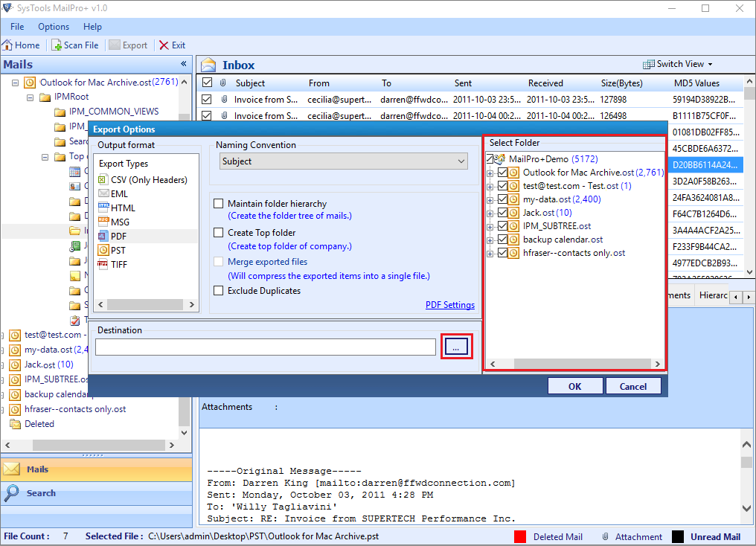
Task: Click the Subject column header
Action: pos(250,83)
